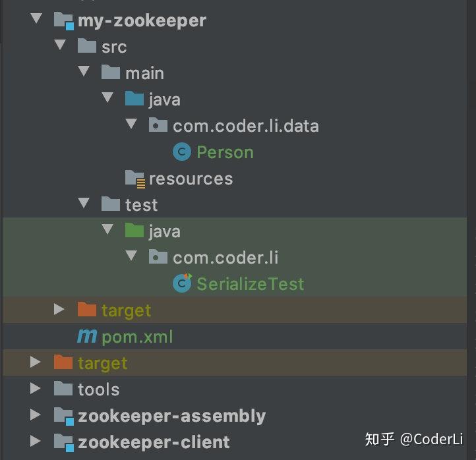The image size is (476, 460).
Task: Collapse the src folder arrow
Action: [60, 46]
